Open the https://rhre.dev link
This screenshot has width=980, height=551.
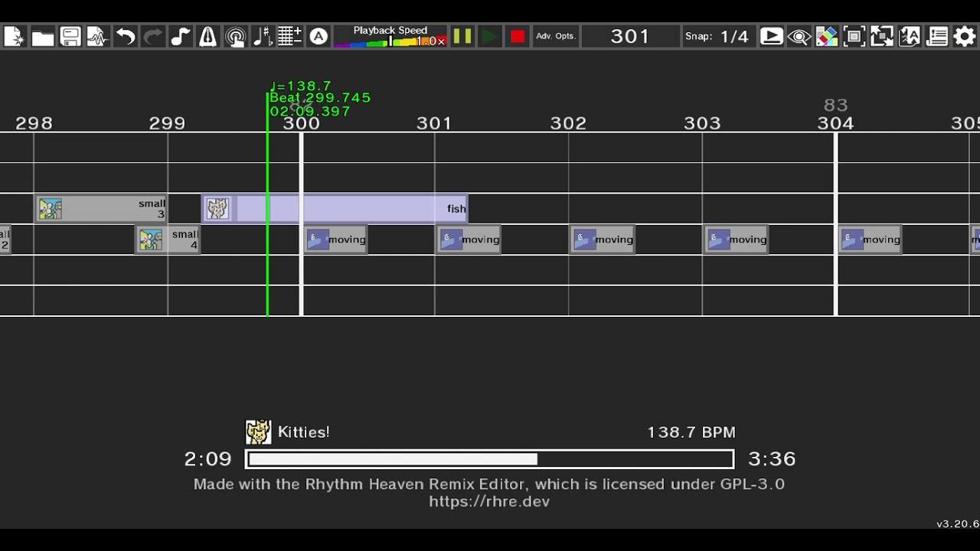(489, 502)
